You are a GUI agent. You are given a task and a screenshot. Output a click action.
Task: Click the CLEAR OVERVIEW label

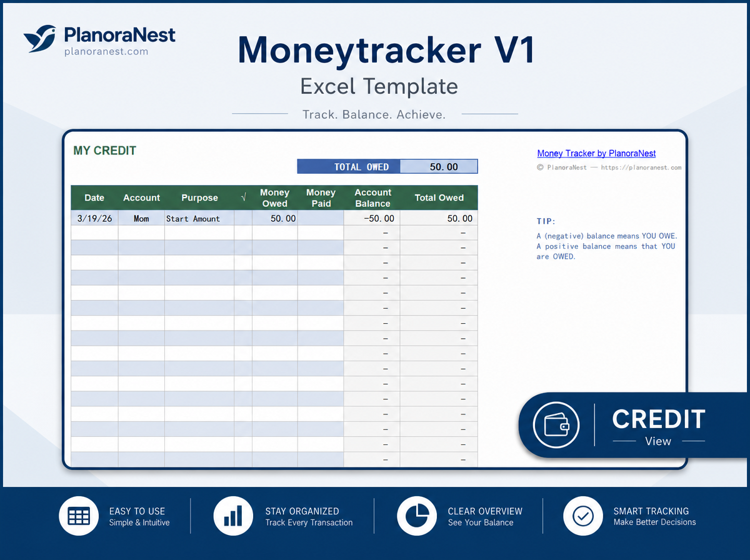click(485, 511)
